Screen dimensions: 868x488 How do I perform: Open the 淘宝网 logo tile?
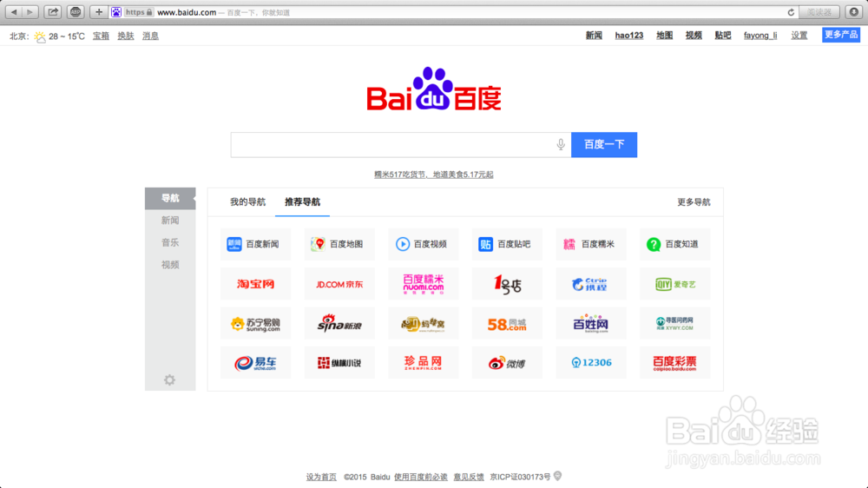(x=255, y=284)
